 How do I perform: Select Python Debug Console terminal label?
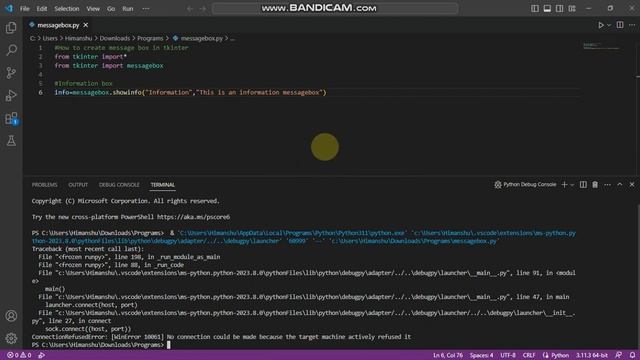pos(525,184)
